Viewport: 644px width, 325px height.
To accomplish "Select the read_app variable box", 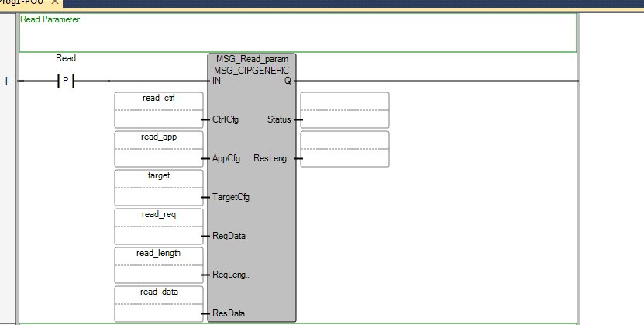I will (x=159, y=149).
